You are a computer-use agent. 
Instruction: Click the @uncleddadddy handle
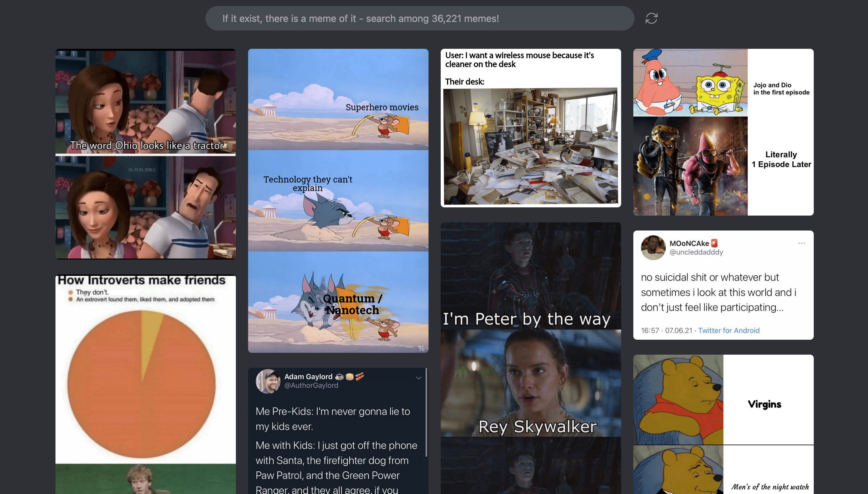pyautogui.click(x=696, y=252)
